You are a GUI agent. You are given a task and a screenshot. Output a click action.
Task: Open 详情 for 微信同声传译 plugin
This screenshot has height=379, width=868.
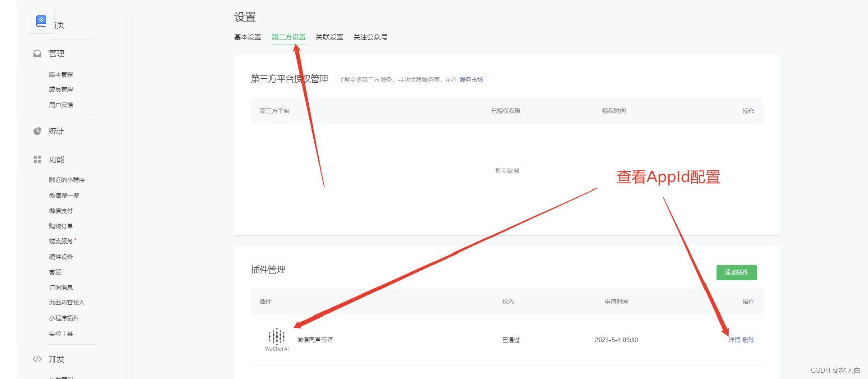pyautogui.click(x=734, y=340)
